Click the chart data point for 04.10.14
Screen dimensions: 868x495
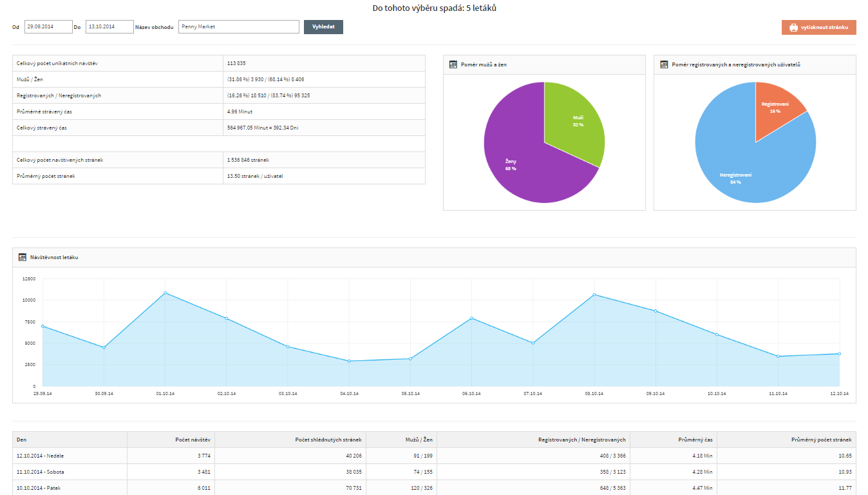(x=349, y=361)
